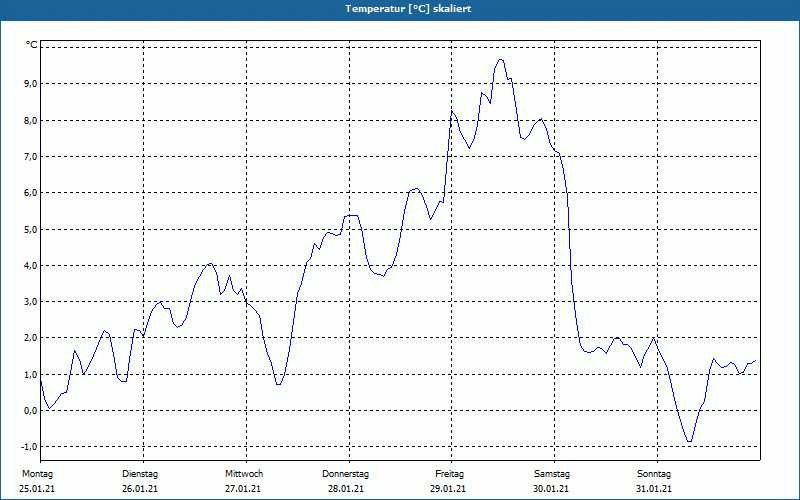Click the '°C' axis unit label
The height and width of the screenshot is (500, 800).
pos(32,45)
